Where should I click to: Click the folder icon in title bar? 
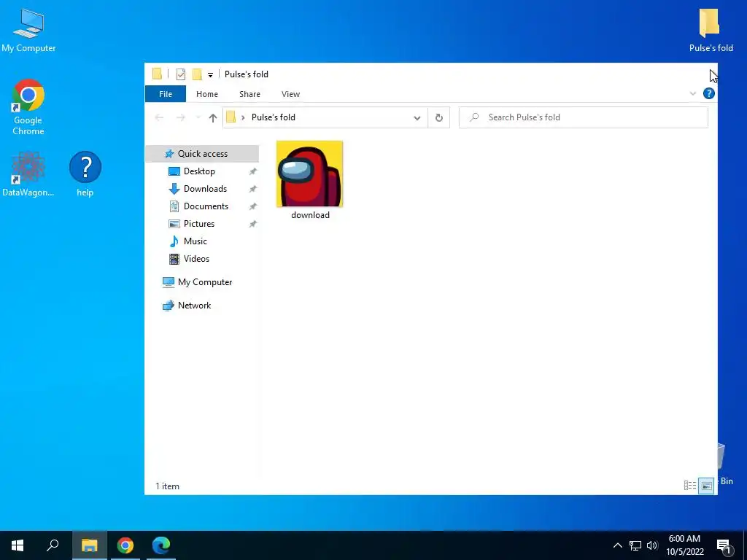(x=157, y=74)
